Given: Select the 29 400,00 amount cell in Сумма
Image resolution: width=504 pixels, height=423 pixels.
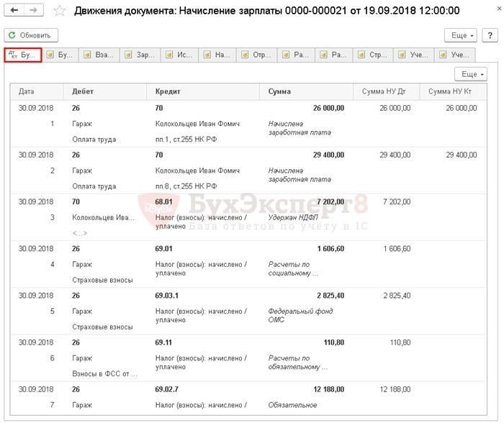Looking at the screenshot, I should 328,155.
